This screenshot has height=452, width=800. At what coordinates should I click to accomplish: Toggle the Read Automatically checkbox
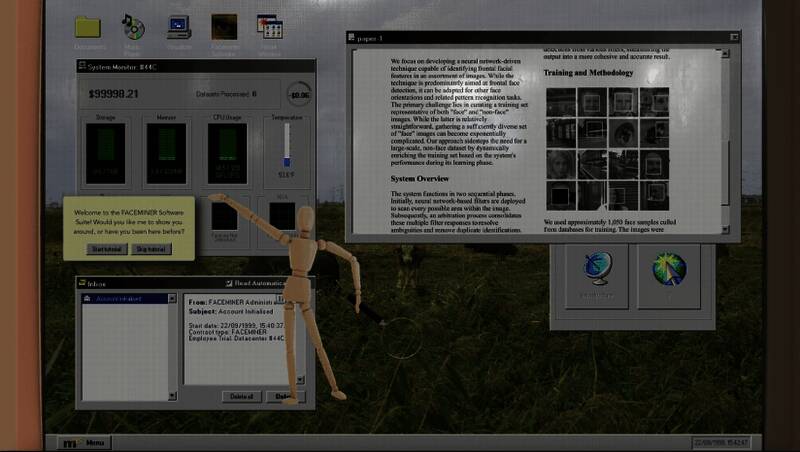click(229, 284)
